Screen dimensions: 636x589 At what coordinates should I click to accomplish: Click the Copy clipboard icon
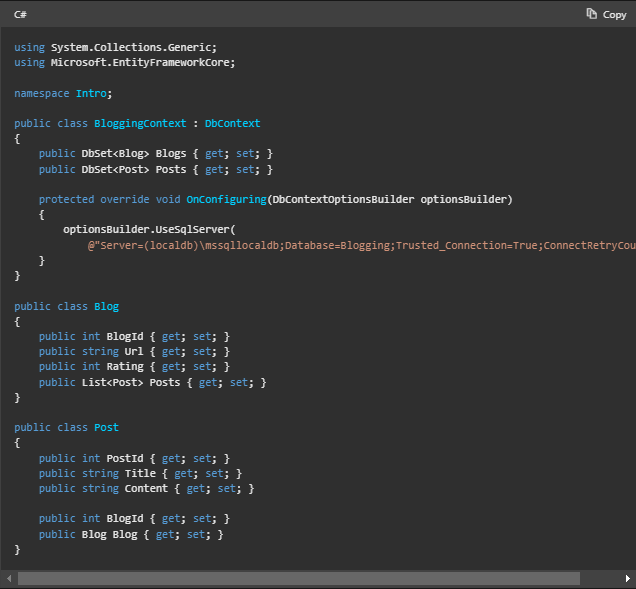tap(592, 14)
